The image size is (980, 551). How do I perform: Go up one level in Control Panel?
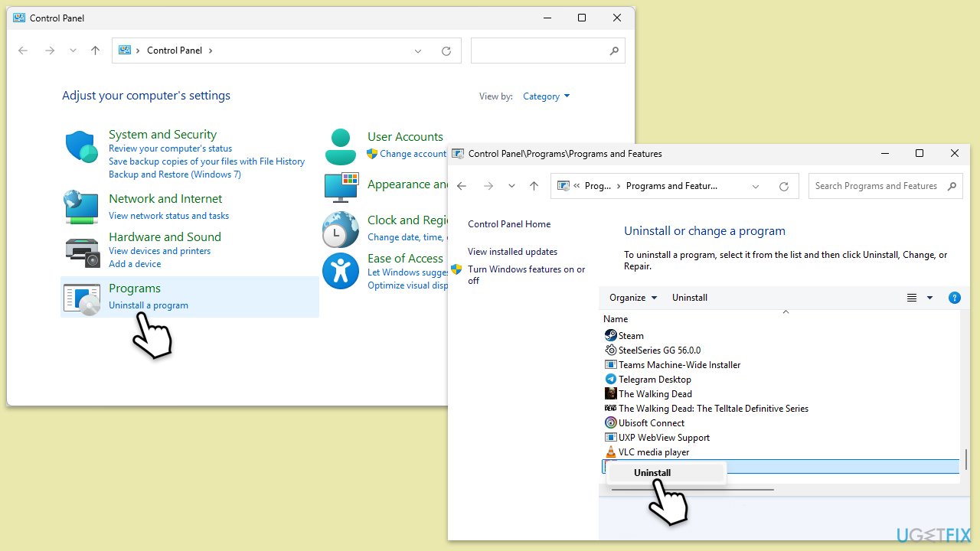coord(95,51)
